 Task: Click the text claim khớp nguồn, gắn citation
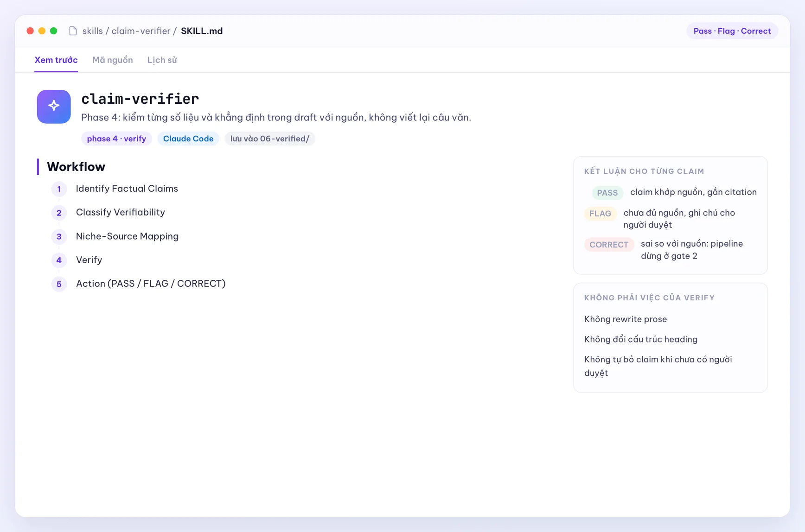click(693, 192)
